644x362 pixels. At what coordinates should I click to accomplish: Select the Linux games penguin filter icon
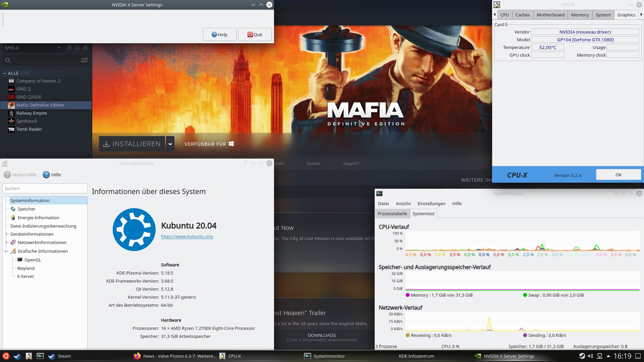69,48
